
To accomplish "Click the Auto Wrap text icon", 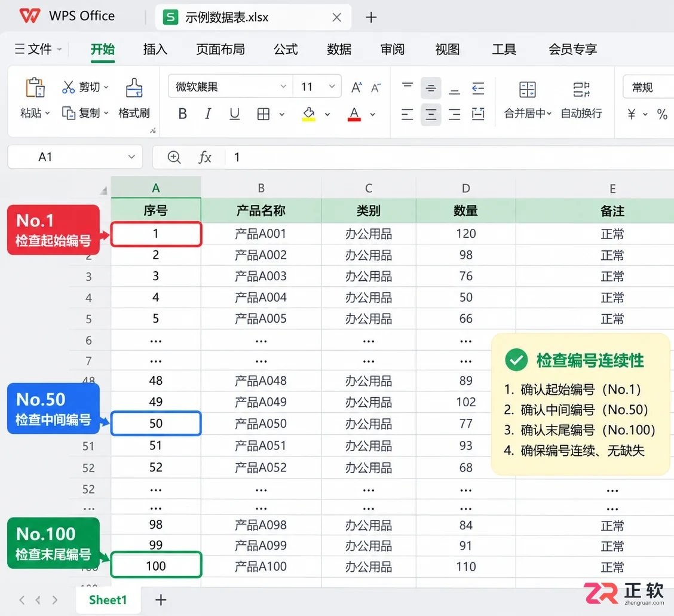I will (x=581, y=90).
